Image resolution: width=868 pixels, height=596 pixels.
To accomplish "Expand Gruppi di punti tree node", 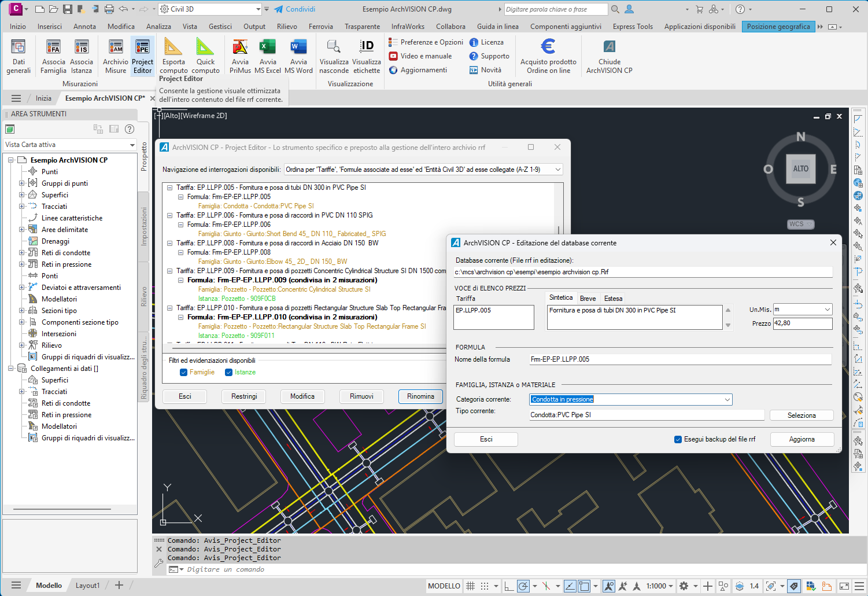I will (x=22, y=183).
